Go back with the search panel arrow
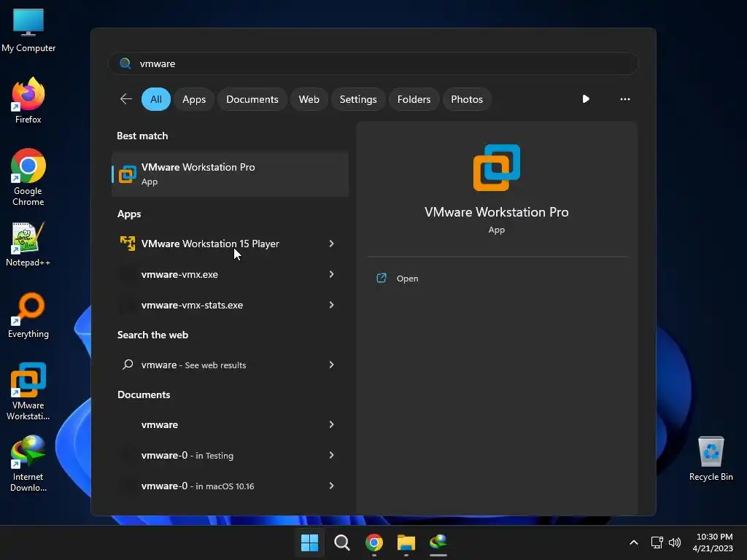The height and width of the screenshot is (560, 747). (126, 99)
